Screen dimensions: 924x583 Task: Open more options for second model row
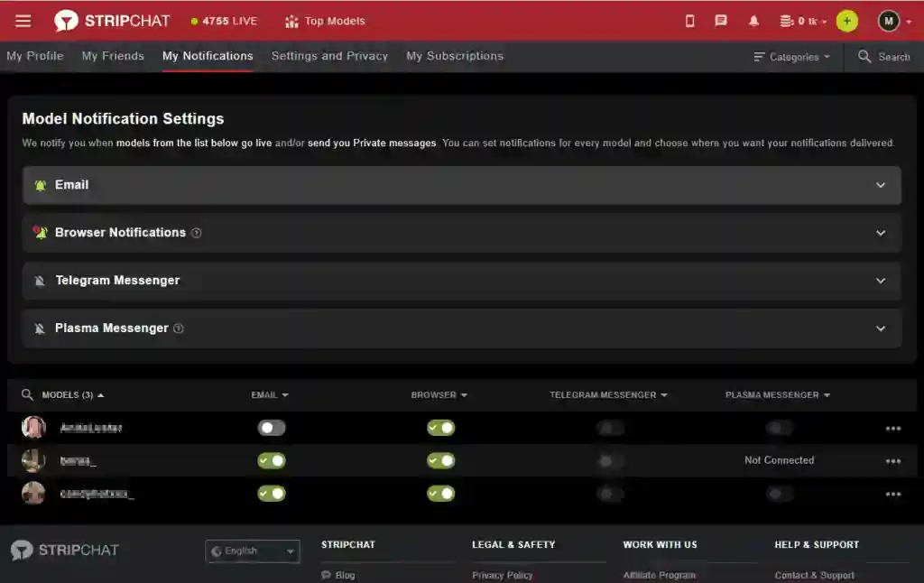892,461
